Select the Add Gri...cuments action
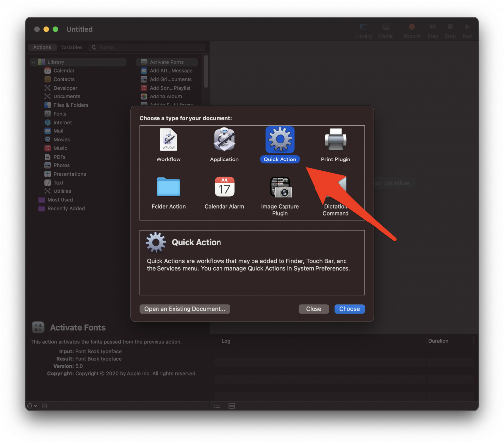Screen dimensions: 504x444 click(167, 79)
